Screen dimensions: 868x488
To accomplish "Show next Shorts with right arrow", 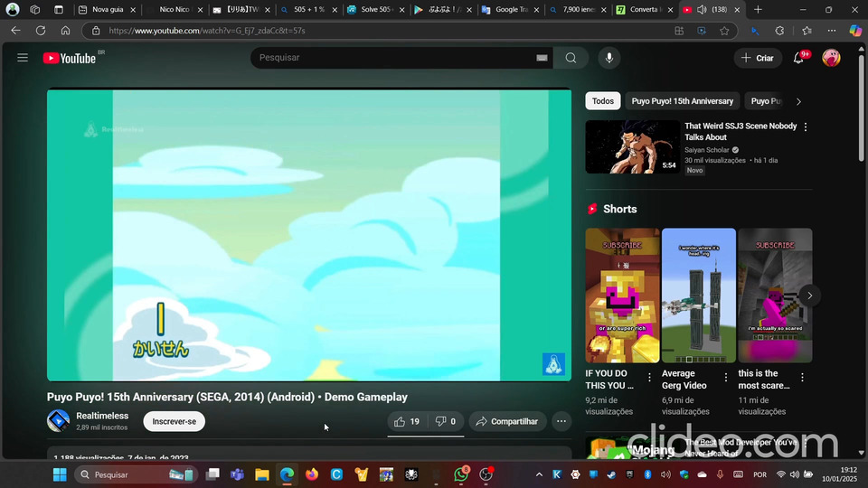I will 809,296.
